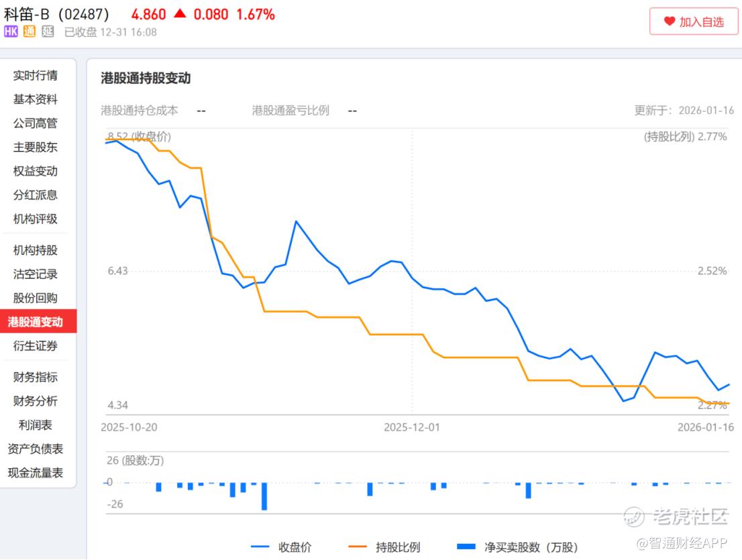The width and height of the screenshot is (742, 560).
Task: Toggle the 收盘价 legend series
Action: 280,547
